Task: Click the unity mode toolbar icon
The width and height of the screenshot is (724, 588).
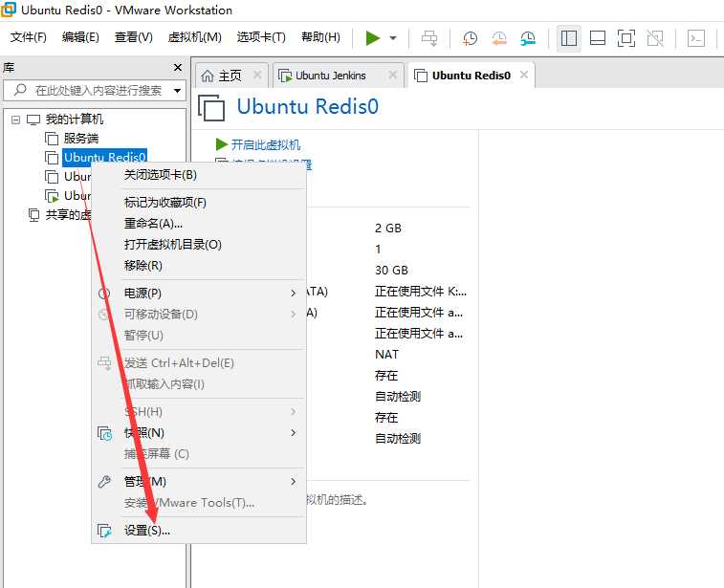Action: click(x=655, y=38)
